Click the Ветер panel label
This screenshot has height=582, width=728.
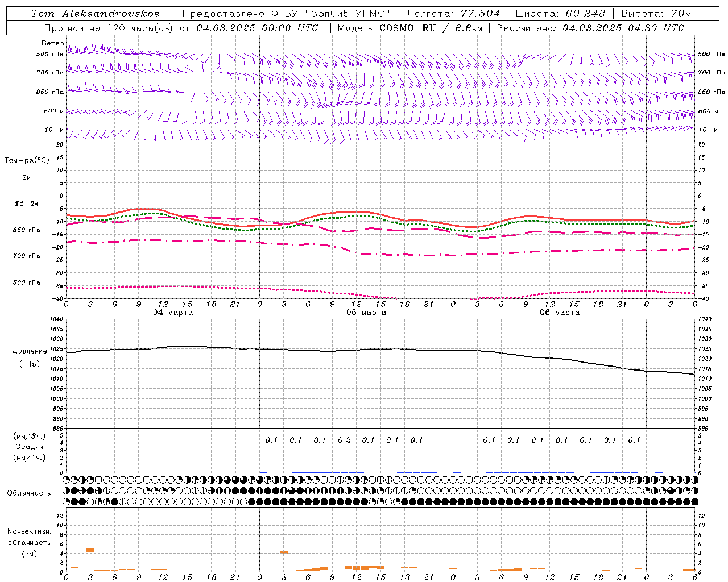point(52,43)
